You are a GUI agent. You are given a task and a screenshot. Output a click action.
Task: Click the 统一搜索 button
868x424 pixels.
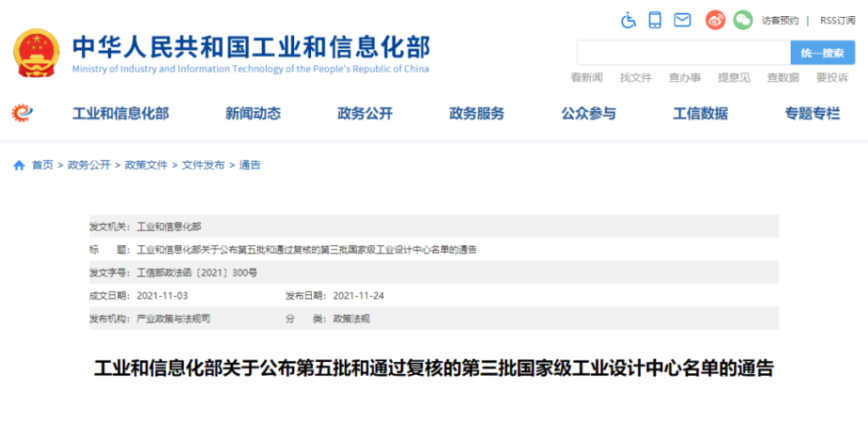pos(822,53)
